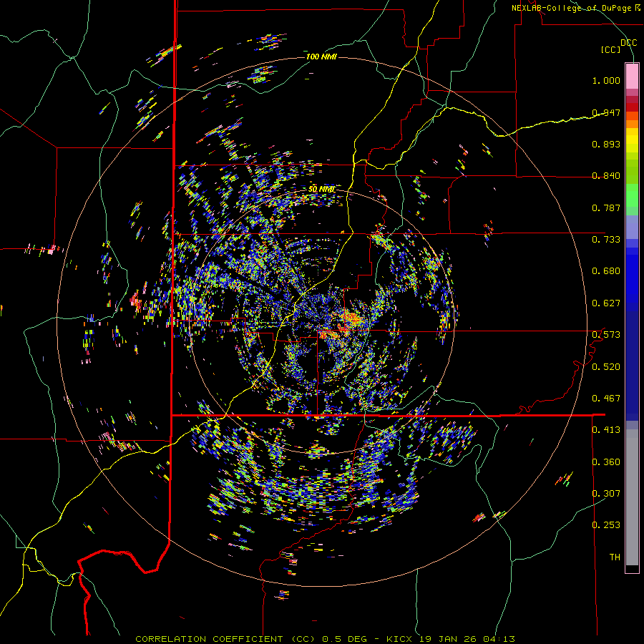This screenshot has height=644, width=644.
Task: Click the bright green segment of the color bar
Action: point(632,195)
